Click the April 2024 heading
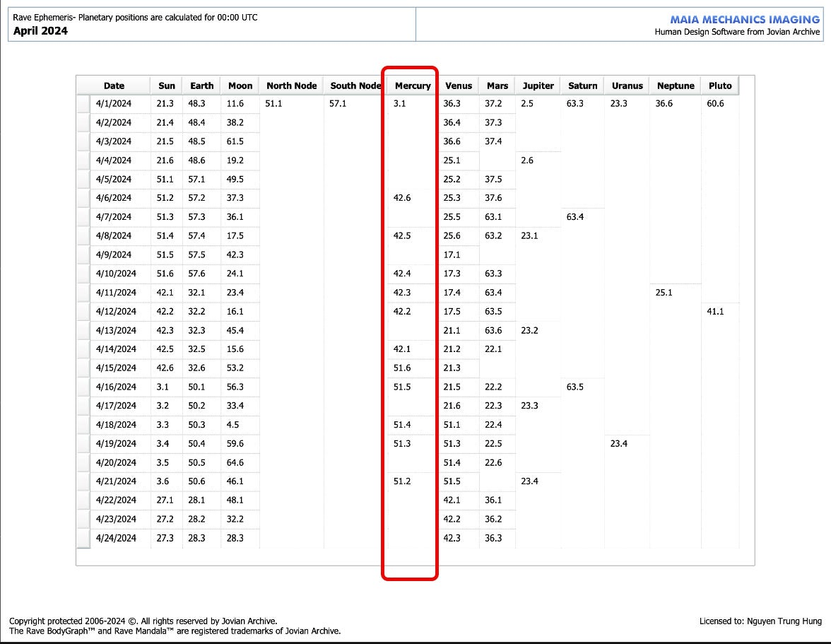 [x=40, y=30]
